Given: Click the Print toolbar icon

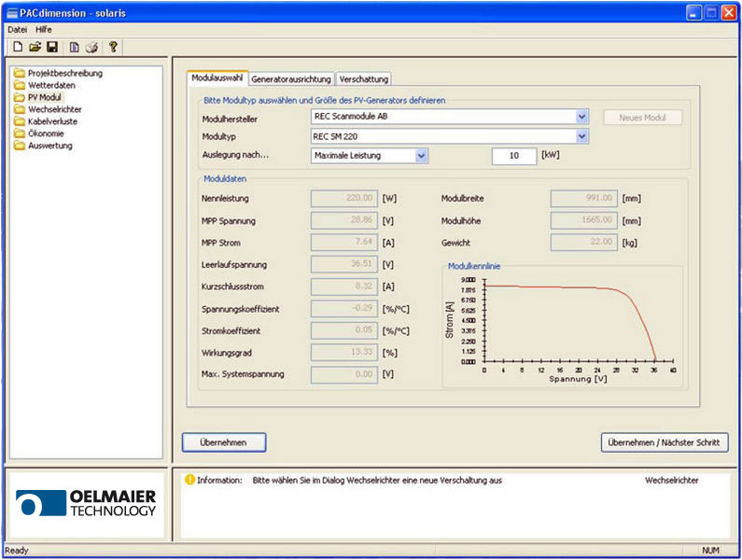Looking at the screenshot, I should pyautogui.click(x=92, y=47).
